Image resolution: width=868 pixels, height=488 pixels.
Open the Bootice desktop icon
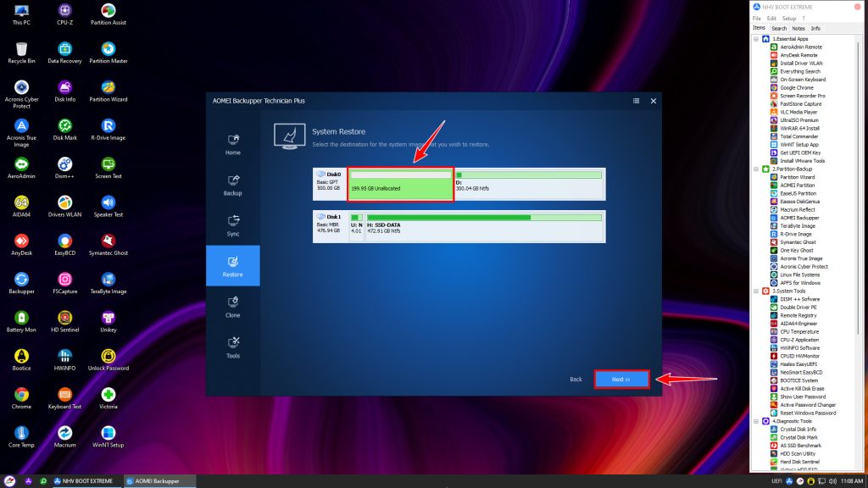(21, 360)
